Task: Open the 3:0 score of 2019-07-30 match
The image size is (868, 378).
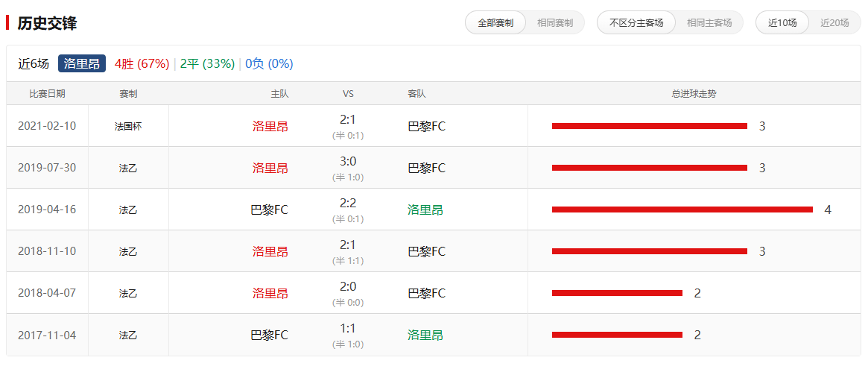Action: point(348,161)
